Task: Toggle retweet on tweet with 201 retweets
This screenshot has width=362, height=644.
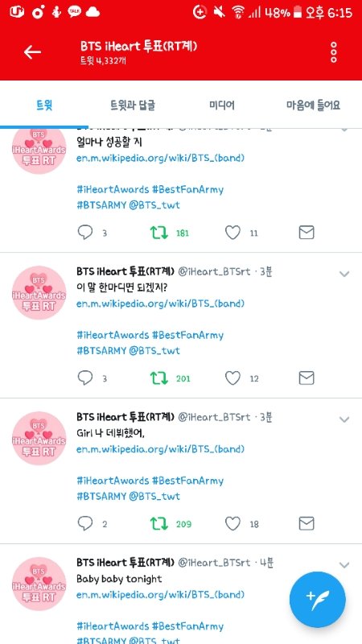Action: pos(159,378)
